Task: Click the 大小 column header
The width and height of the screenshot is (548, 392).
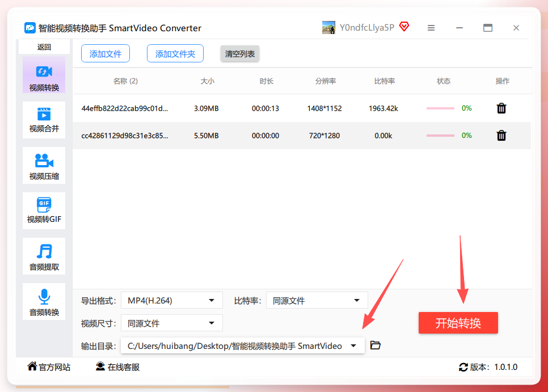Action: 207,81
